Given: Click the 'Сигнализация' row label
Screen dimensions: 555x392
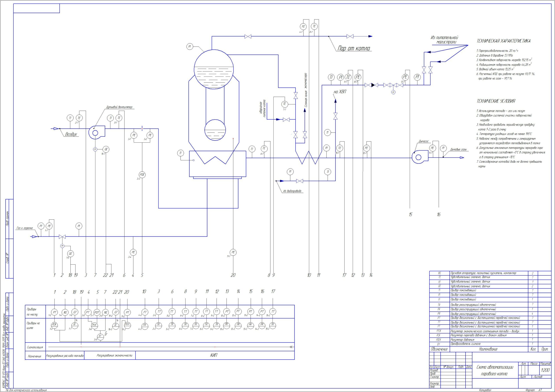Looking at the screenshot, I should click(35, 347).
